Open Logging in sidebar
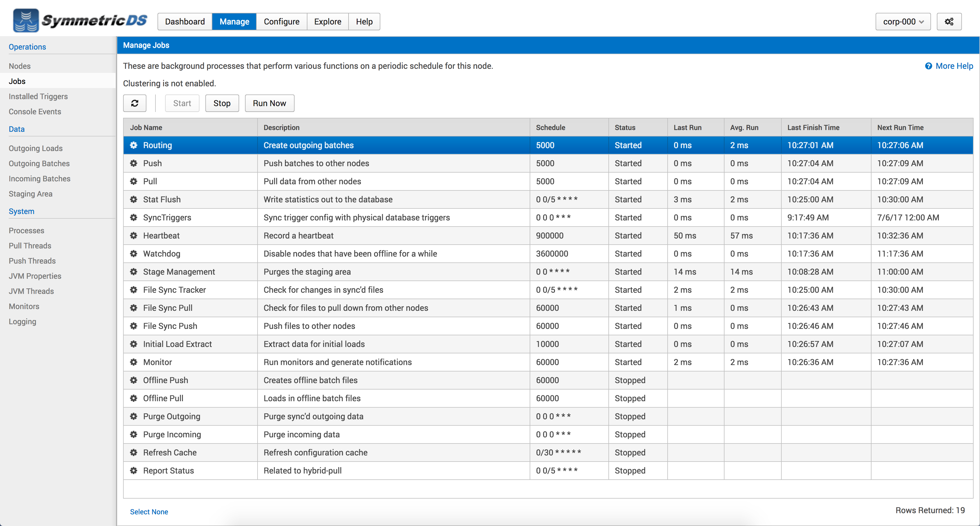The image size is (980, 526). tap(22, 322)
